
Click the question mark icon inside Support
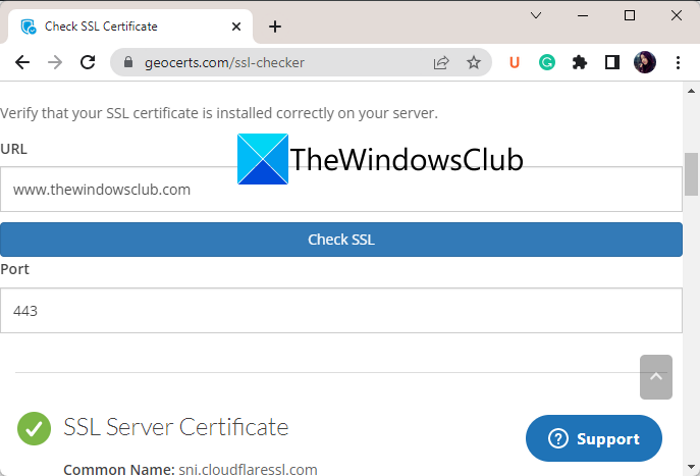coord(558,438)
